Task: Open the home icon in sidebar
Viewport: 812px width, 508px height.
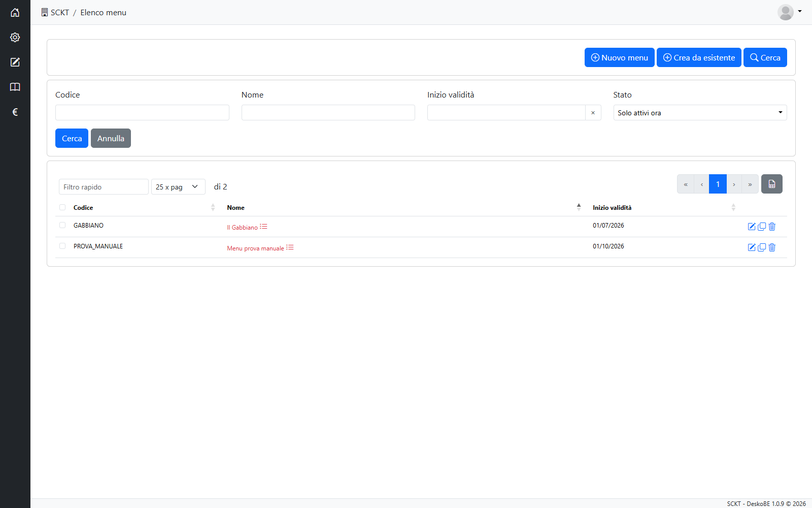Action: click(15, 13)
